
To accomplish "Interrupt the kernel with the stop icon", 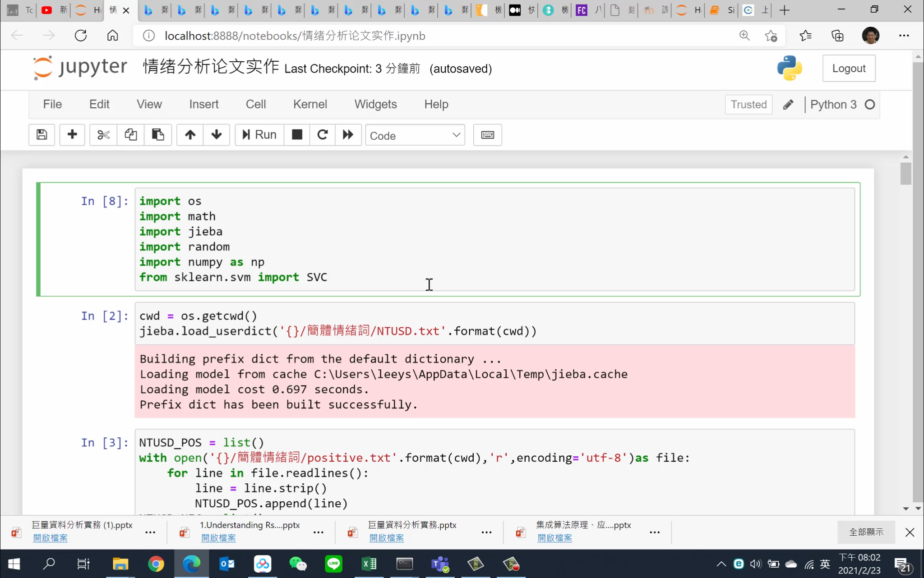I will click(297, 135).
